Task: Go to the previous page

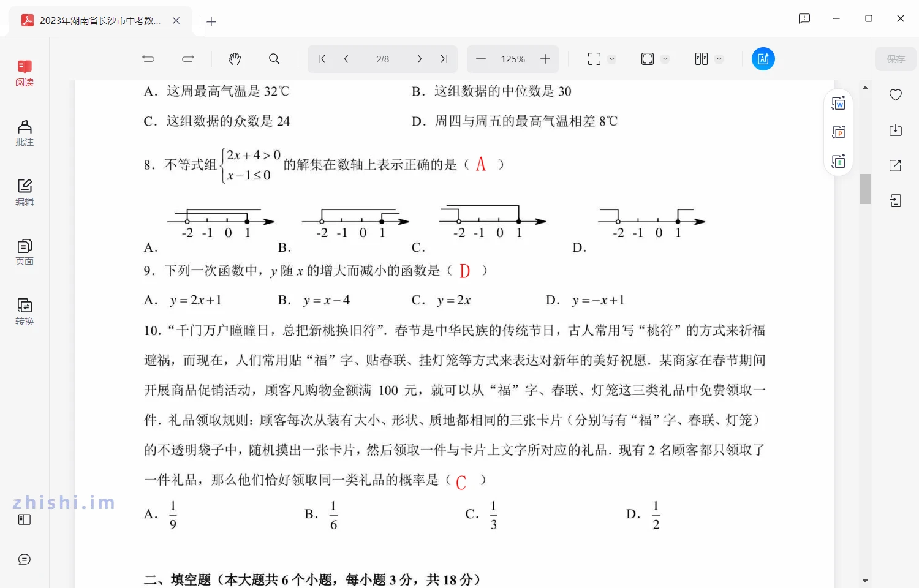Action: click(346, 59)
